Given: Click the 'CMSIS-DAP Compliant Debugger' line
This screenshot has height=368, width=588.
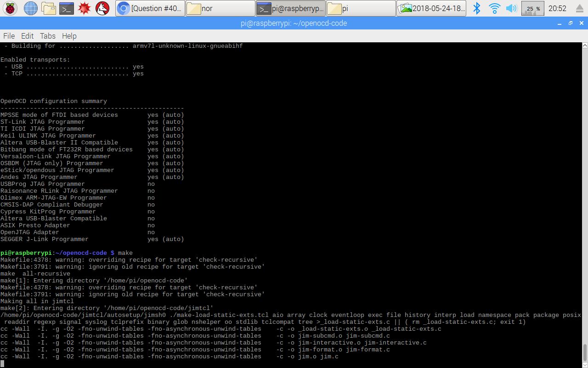Looking at the screenshot, I should click(78, 205).
